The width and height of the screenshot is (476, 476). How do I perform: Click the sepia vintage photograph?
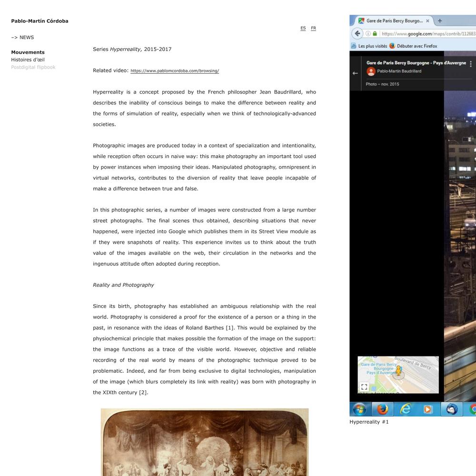coord(205,442)
